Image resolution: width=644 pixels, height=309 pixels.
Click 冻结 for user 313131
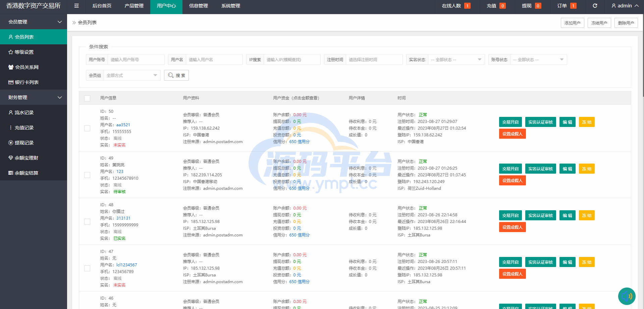click(x=587, y=215)
